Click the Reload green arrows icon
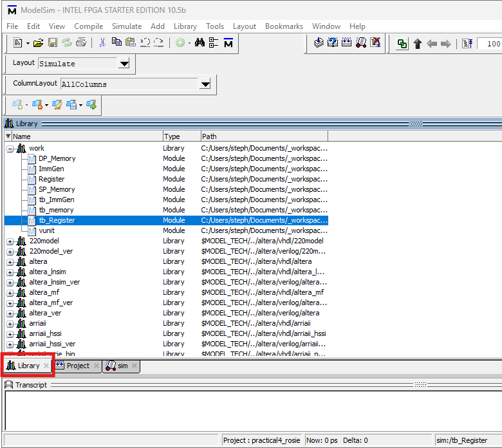Viewport: 502px width, 448px height. [66, 42]
